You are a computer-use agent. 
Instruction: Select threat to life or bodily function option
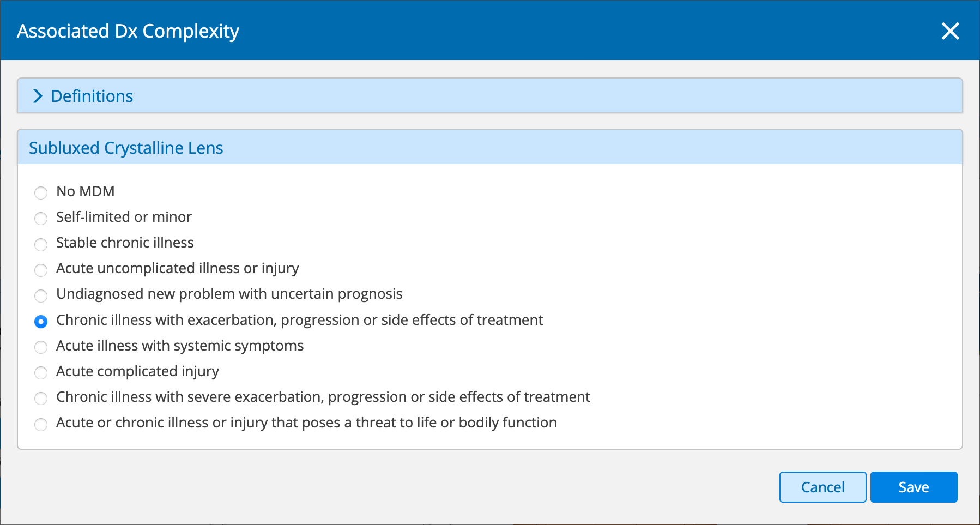point(41,424)
